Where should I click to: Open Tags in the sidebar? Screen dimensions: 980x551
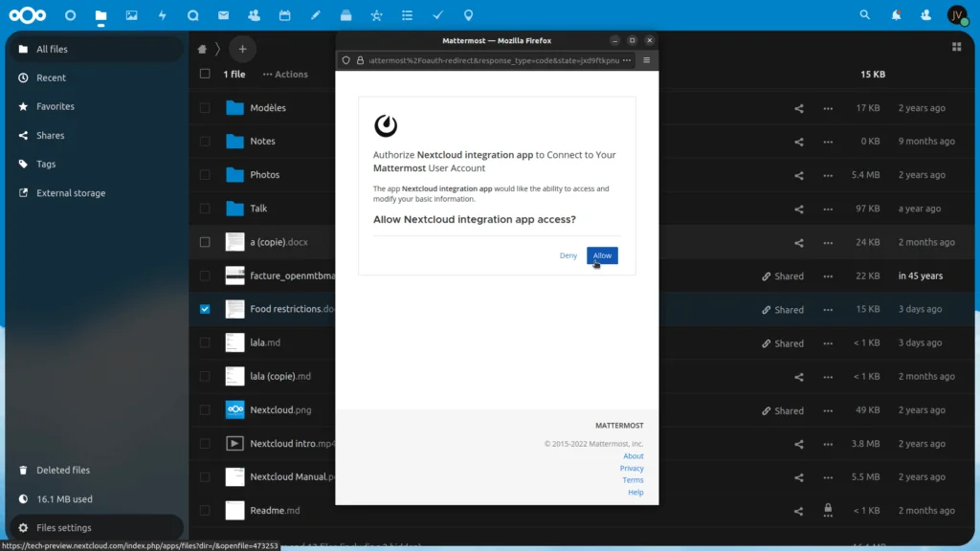[x=97, y=164]
